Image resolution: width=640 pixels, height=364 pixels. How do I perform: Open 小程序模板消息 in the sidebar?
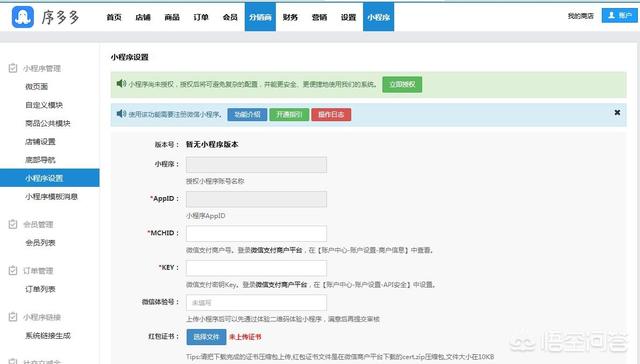pyautogui.click(x=51, y=197)
